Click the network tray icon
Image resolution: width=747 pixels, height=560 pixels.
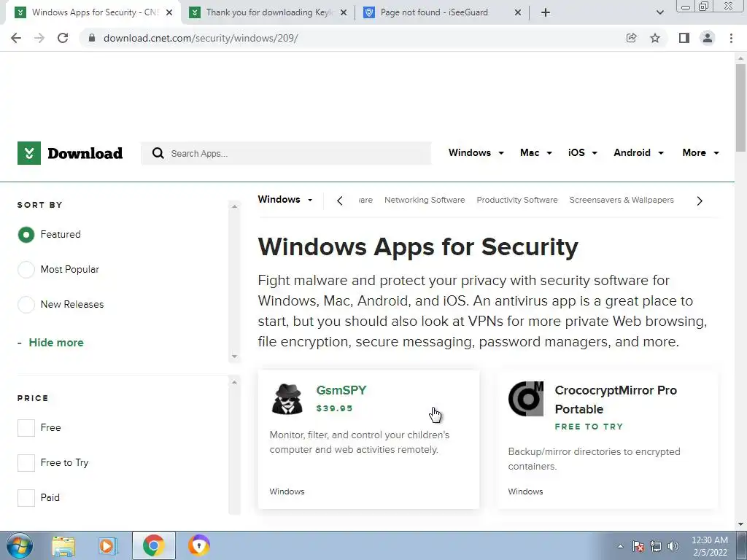656,546
